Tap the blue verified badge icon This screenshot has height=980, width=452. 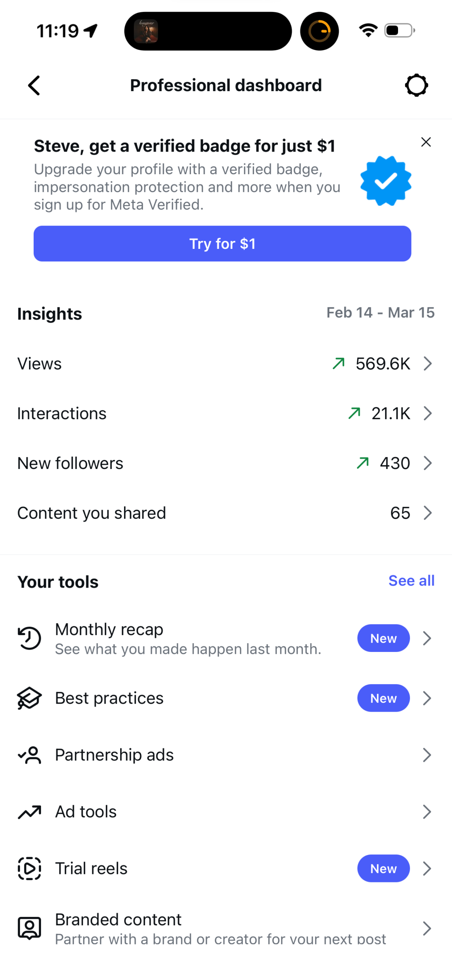(386, 181)
